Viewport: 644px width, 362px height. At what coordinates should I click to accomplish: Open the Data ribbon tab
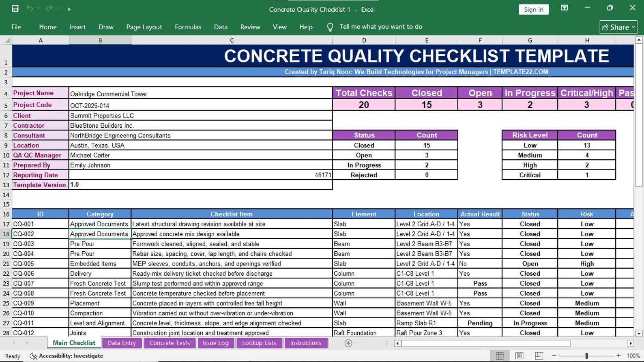click(221, 27)
